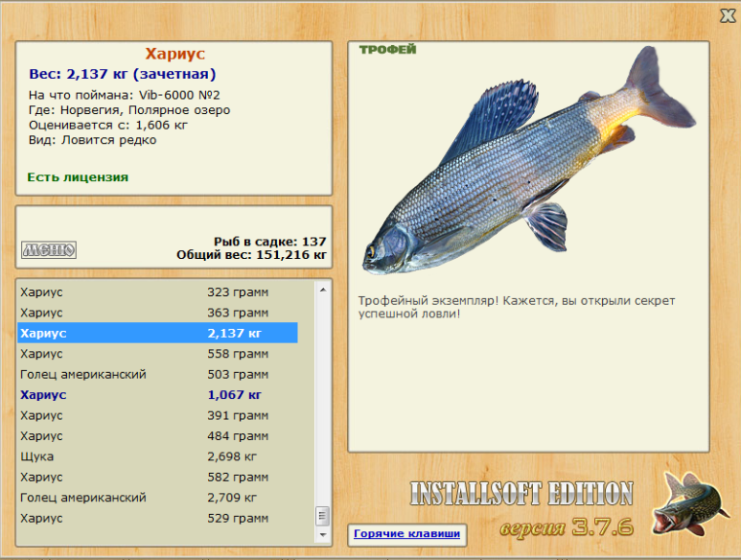
Task: Click the Оценивается с: 1,606 кг line
Action: coord(108,126)
